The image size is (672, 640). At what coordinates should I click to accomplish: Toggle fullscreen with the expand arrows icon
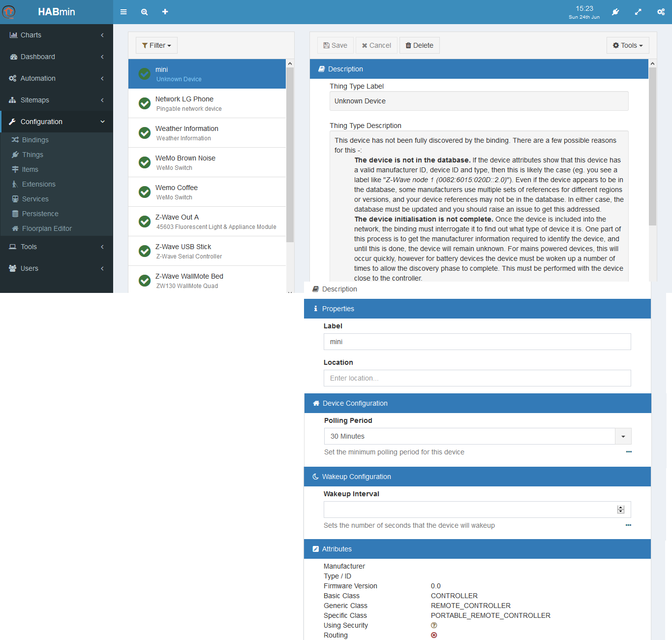coord(638,12)
